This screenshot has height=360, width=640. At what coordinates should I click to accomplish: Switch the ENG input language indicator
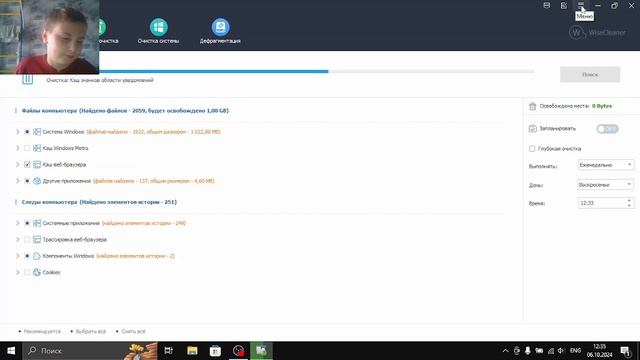pyautogui.click(x=576, y=351)
